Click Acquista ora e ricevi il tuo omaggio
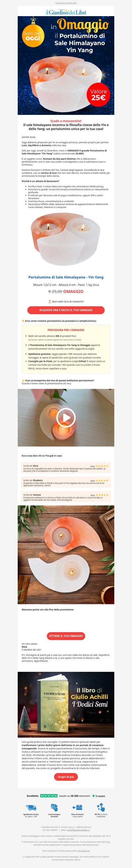132x868 pixels. pos(66,310)
